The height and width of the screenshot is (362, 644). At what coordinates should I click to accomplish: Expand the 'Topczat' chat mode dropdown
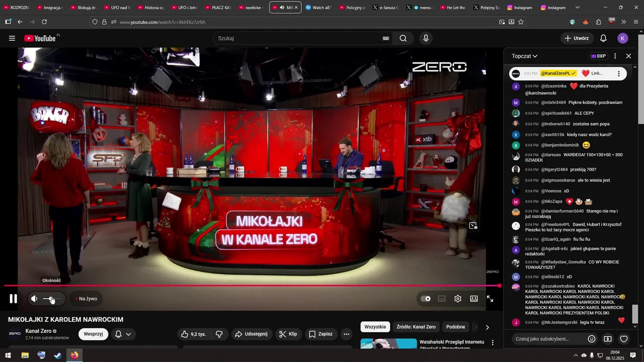(525, 56)
